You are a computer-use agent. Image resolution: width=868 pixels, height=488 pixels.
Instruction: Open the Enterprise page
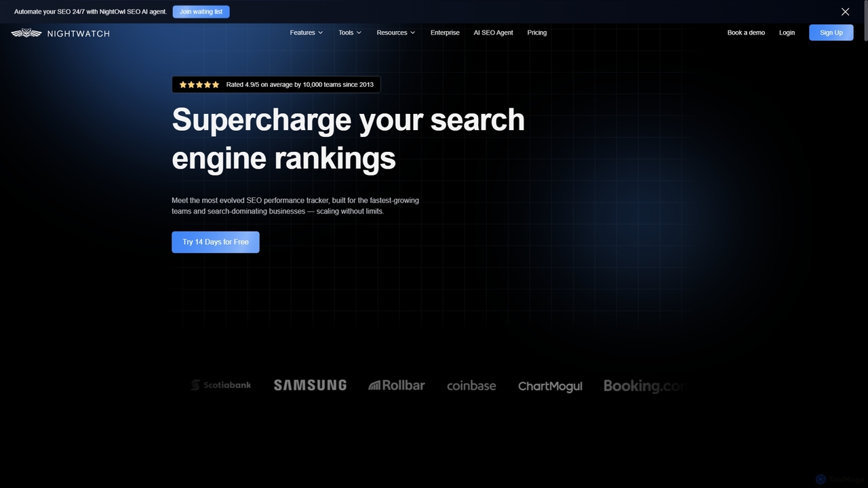click(445, 33)
